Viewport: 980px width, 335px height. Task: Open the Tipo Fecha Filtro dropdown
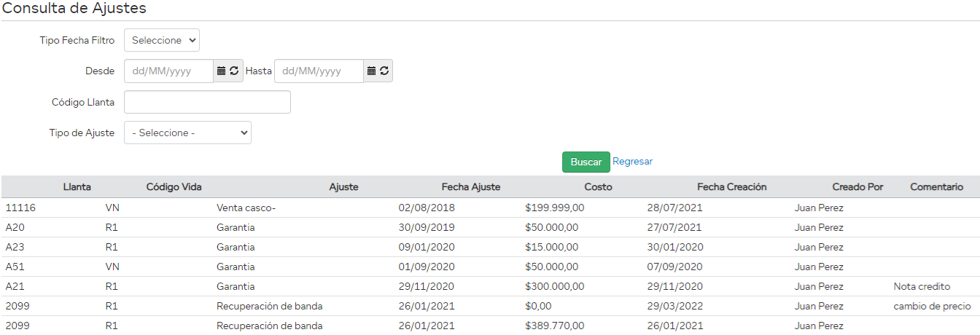(x=162, y=40)
